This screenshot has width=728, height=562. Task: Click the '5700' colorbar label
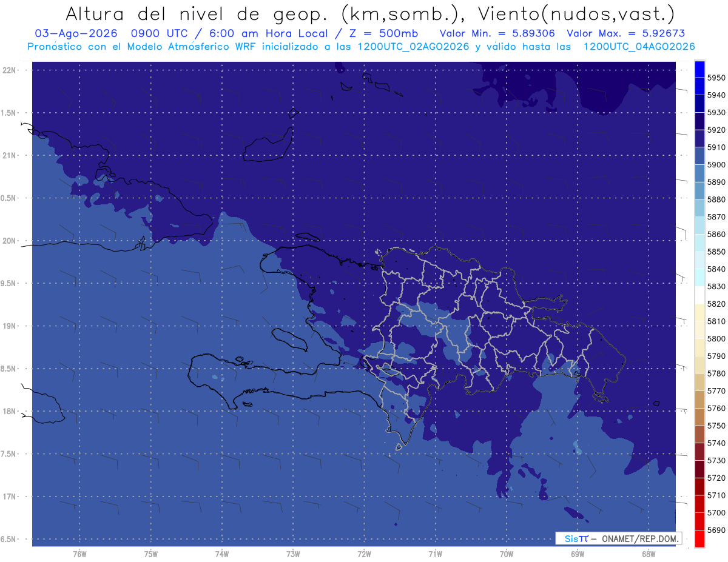716,513
